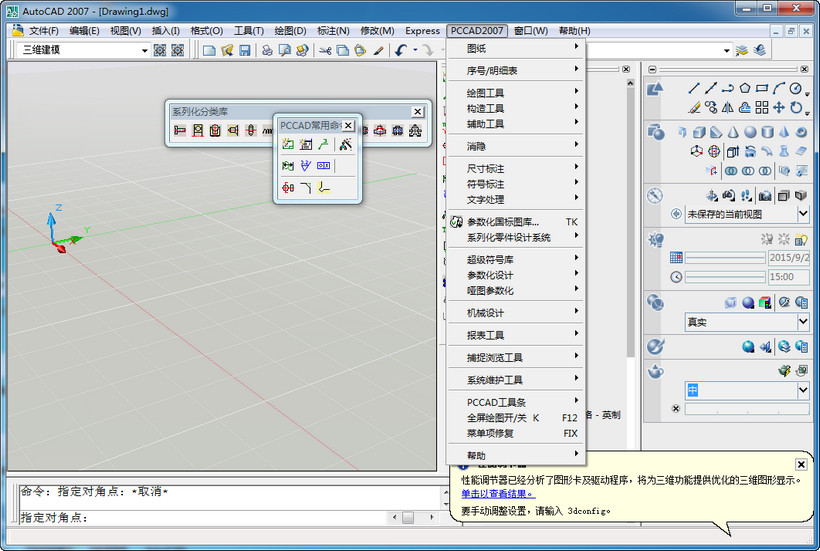Viewport: 820px width, 551px height.
Task: Select the Polygon tool in the dashboard
Action: pos(744,88)
